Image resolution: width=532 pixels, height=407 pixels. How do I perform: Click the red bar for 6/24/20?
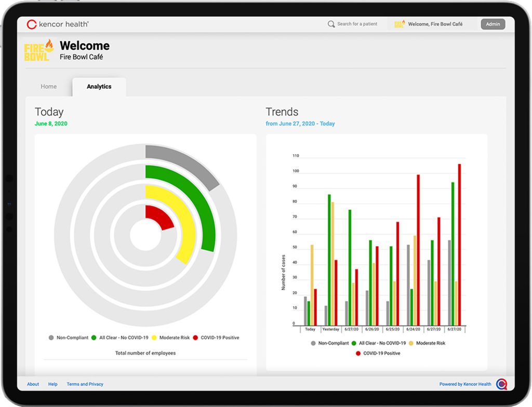pyautogui.click(x=418, y=250)
